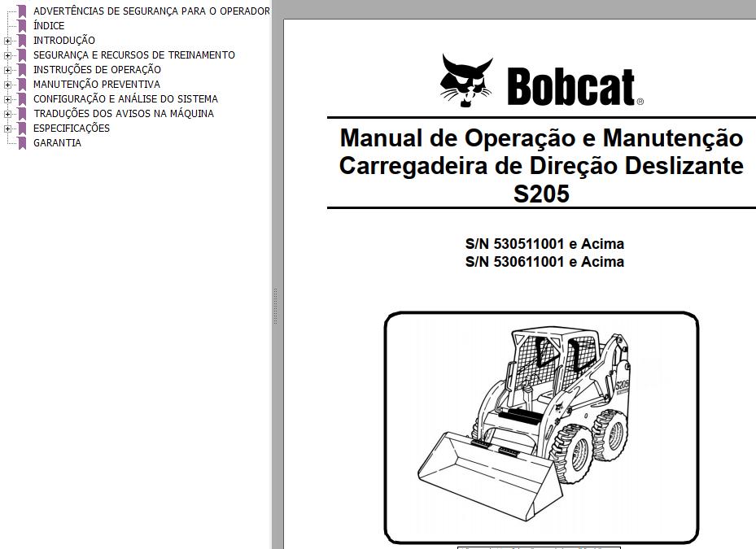The width and height of the screenshot is (756, 549).
Task: Jump to SEGURANÇA E RECURSOS DE TREINAMENTO
Action: (x=134, y=55)
